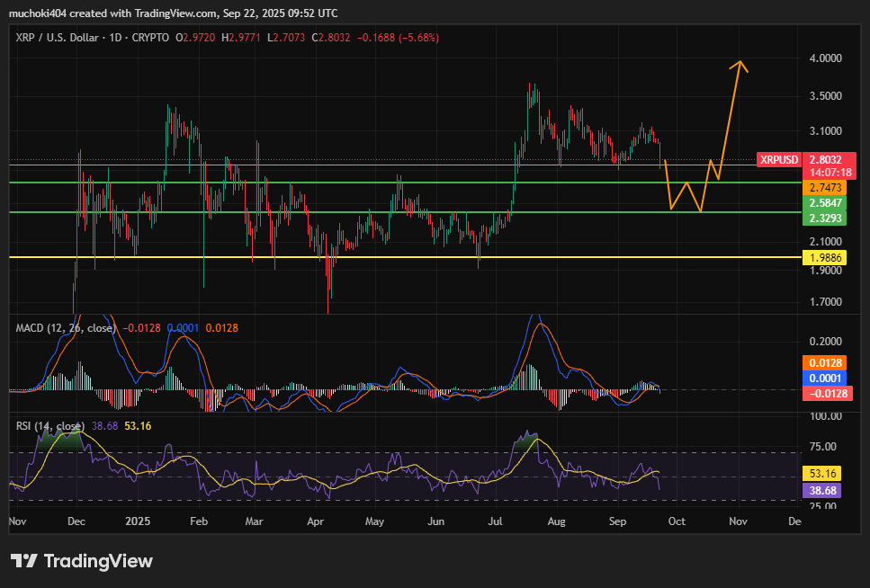Click the Feb label on time axis

tap(199, 521)
